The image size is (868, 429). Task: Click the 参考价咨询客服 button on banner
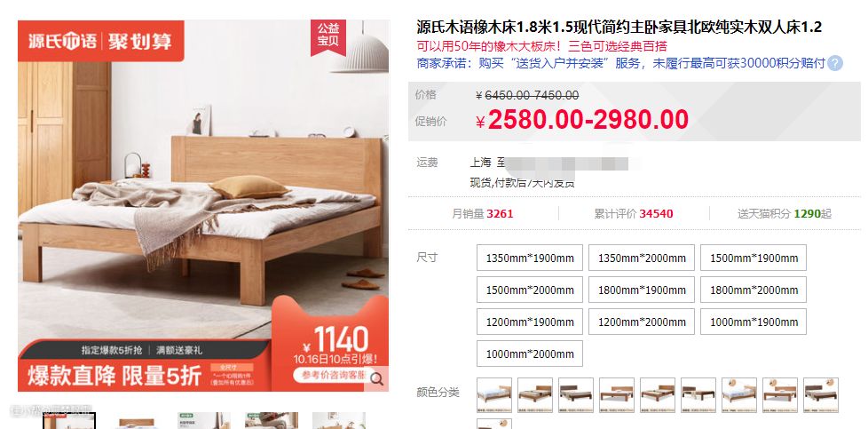click(x=332, y=375)
